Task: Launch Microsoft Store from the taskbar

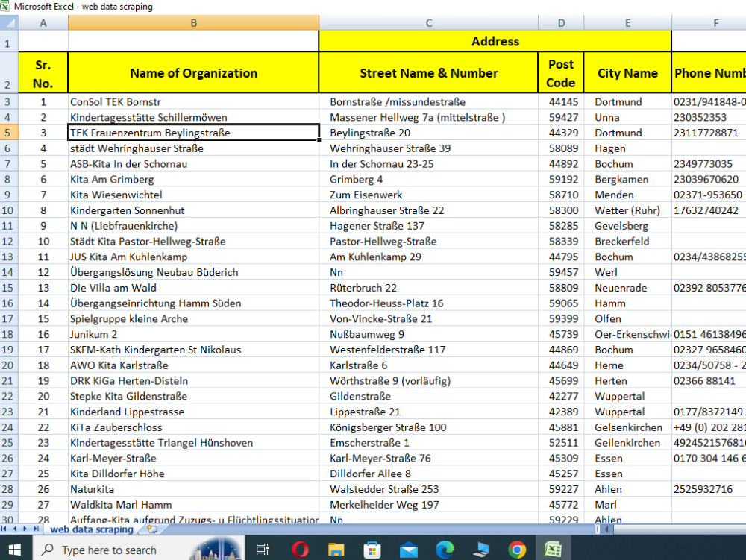Action: click(372, 550)
